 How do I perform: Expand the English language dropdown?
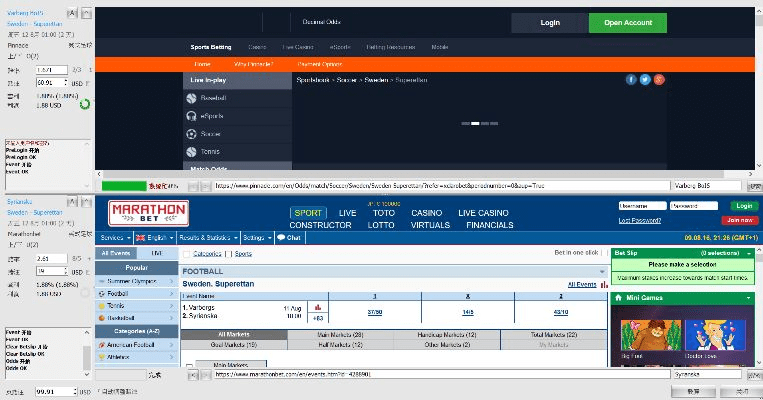[151, 238]
